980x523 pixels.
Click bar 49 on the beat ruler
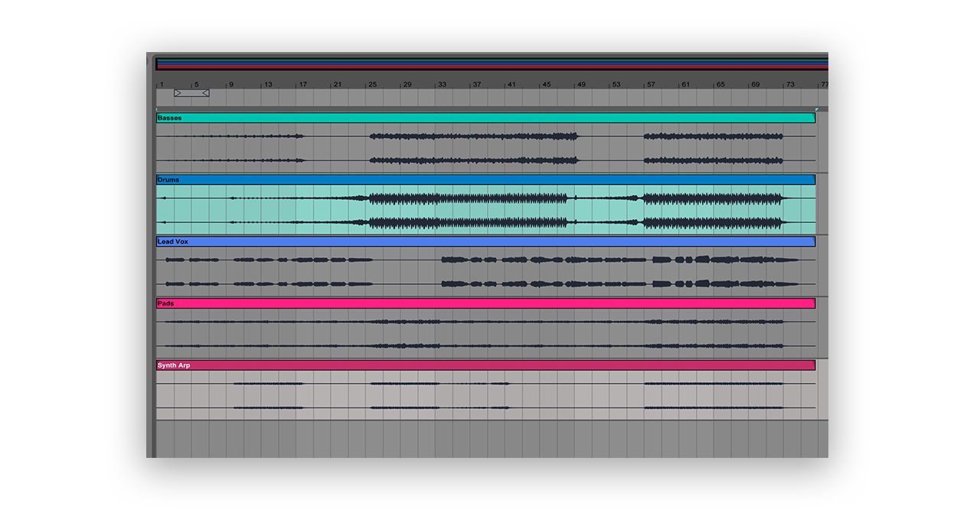(x=581, y=83)
